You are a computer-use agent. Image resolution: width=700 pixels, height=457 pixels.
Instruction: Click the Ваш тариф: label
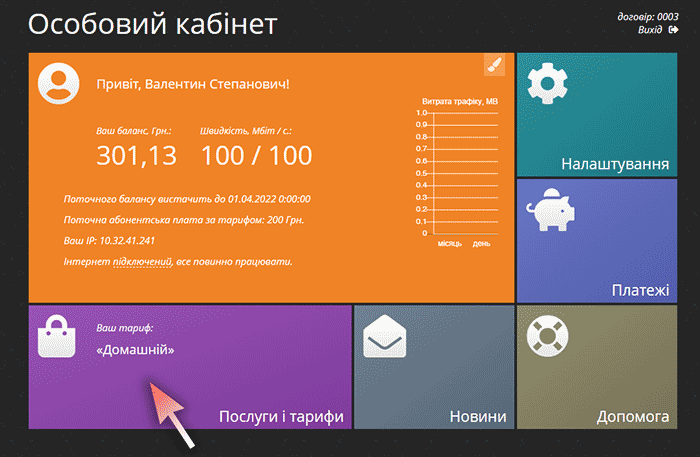point(125,328)
